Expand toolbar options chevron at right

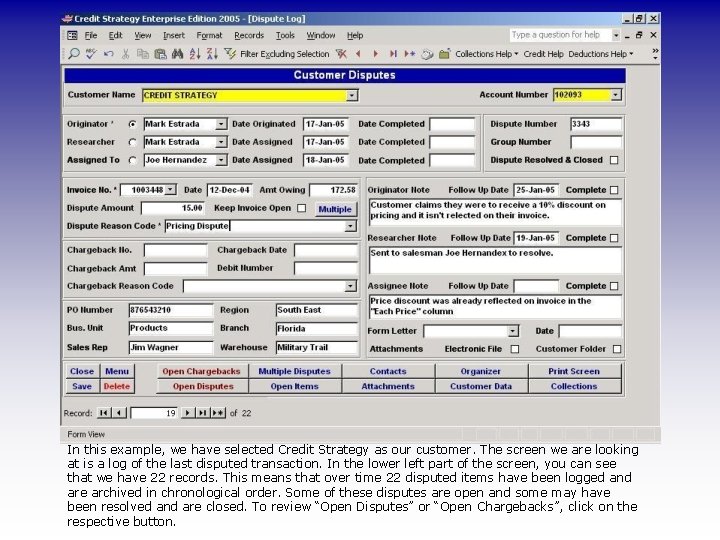click(655, 54)
